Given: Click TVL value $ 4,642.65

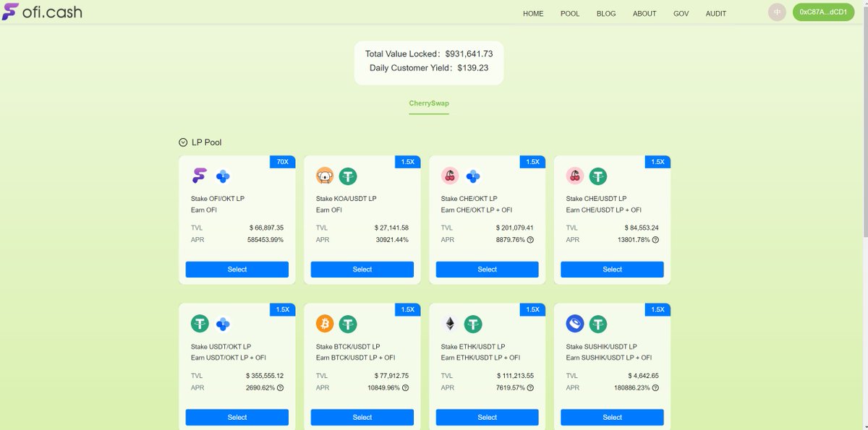Looking at the screenshot, I should 643,376.
